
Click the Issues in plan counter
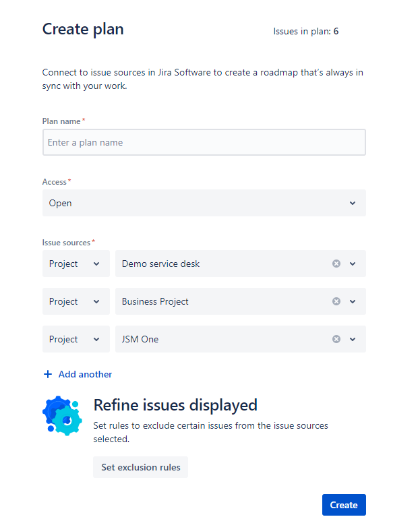coord(305,31)
